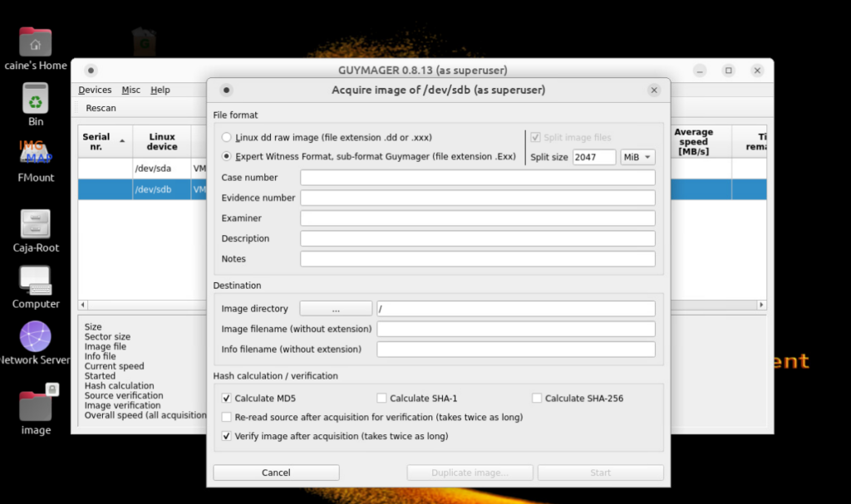The height and width of the screenshot is (504, 851).
Task: Click the Info filename input field
Action: pos(516,350)
